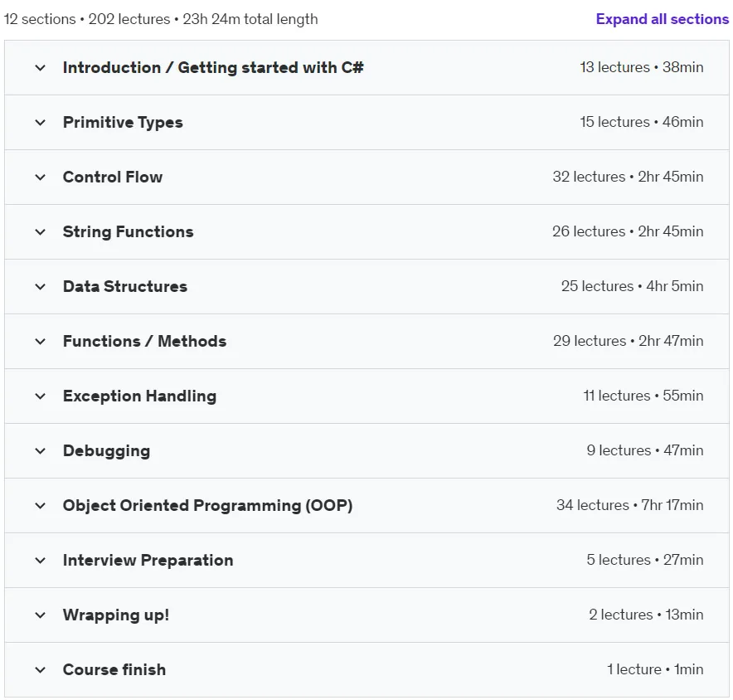The width and height of the screenshot is (733, 700).
Task: Select the Control Flow section title
Action: tap(113, 177)
